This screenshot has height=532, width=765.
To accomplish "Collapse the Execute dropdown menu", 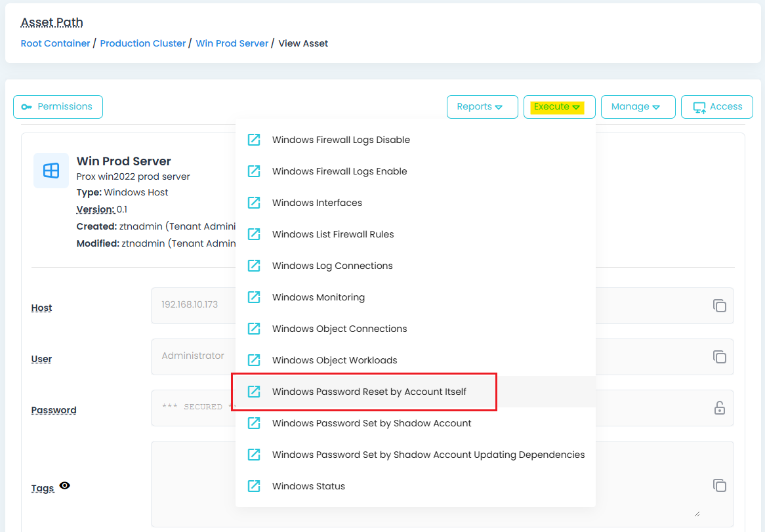I will click(559, 107).
